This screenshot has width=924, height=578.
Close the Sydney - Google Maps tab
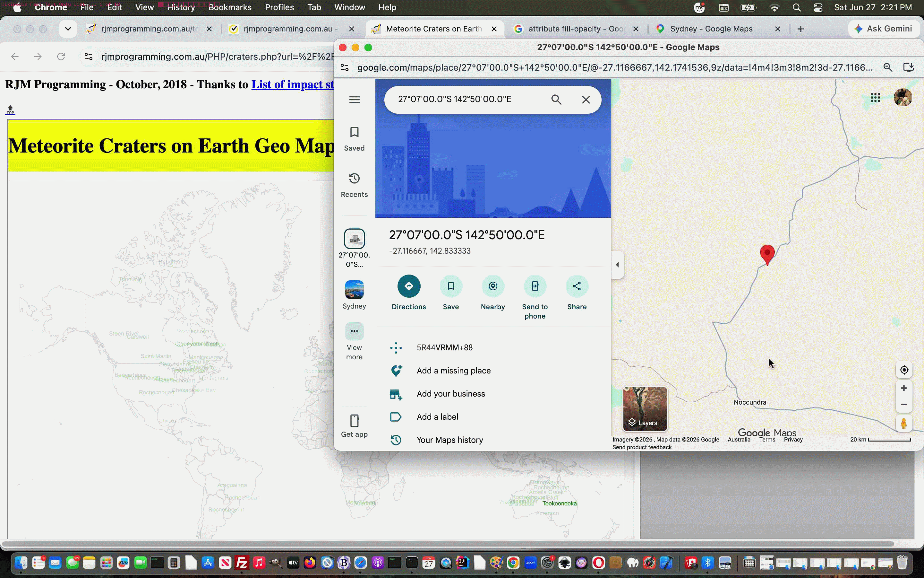coord(777,29)
